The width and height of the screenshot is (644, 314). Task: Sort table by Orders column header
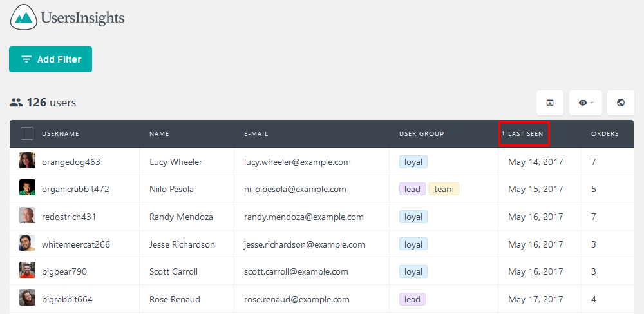[x=605, y=134]
